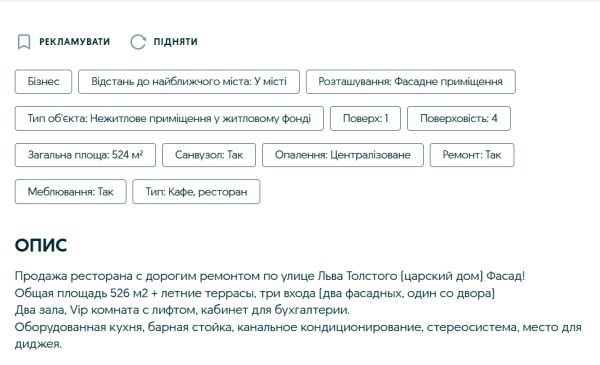Click the bookmark icon beside Рекламувати
Viewport: 600px width, 365px height.
click(x=24, y=42)
